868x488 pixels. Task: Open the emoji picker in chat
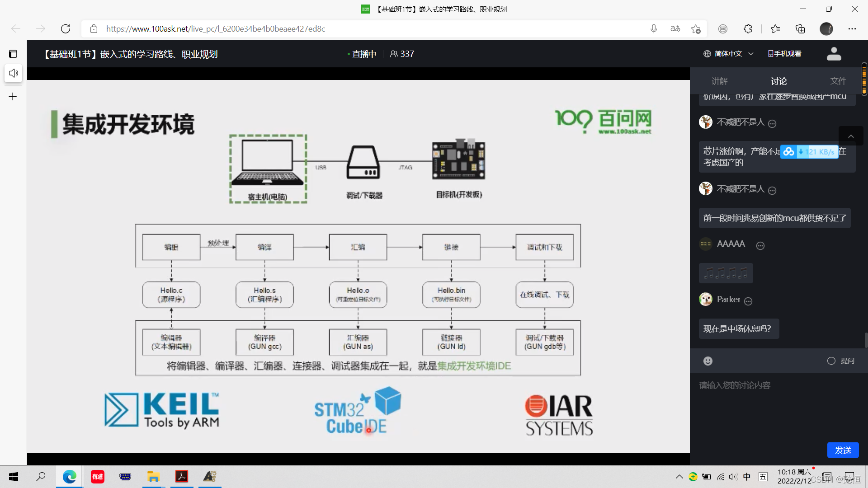[708, 361]
